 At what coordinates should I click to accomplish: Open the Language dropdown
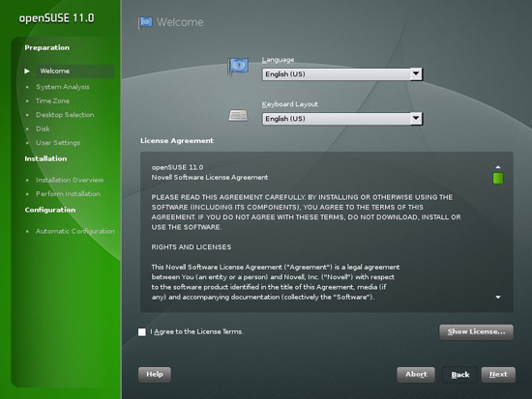[x=342, y=74]
